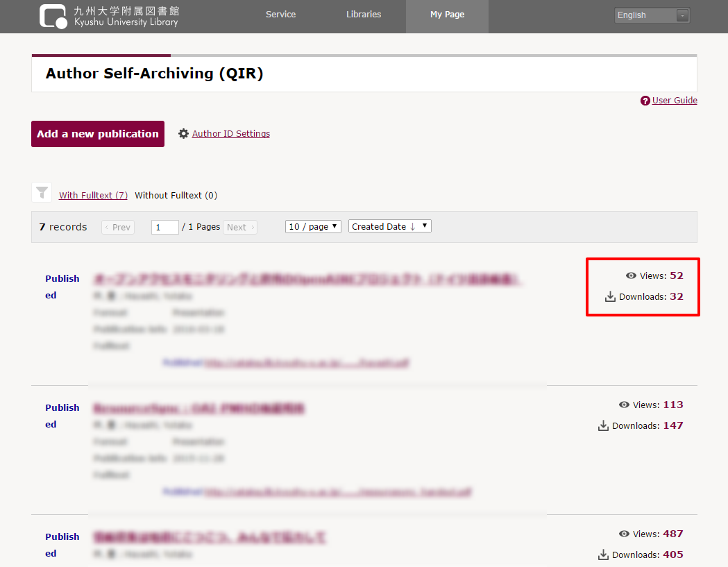Open the 10 / page dropdown
The width and height of the screenshot is (728, 567).
tap(313, 226)
